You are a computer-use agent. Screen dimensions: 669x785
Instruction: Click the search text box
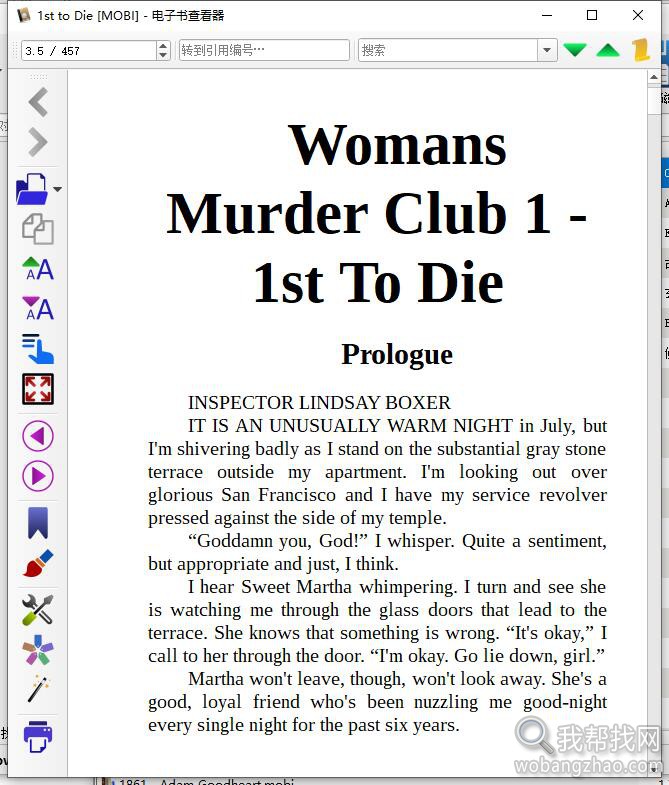click(448, 50)
